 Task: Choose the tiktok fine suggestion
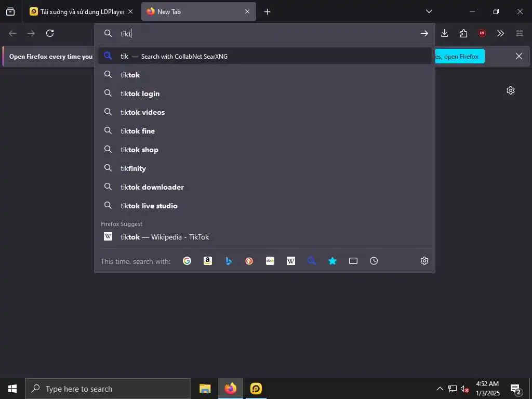(x=264, y=130)
